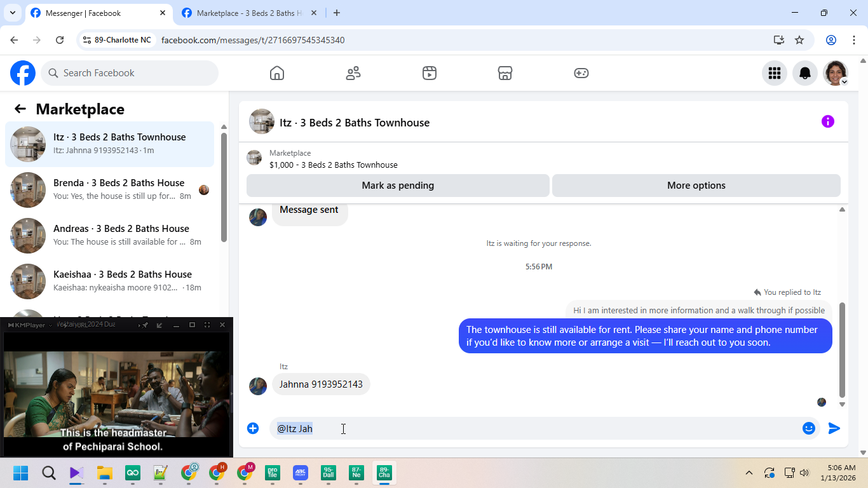Click the message input box with @Itz Jah
The image size is (868, 488).
coord(534,428)
